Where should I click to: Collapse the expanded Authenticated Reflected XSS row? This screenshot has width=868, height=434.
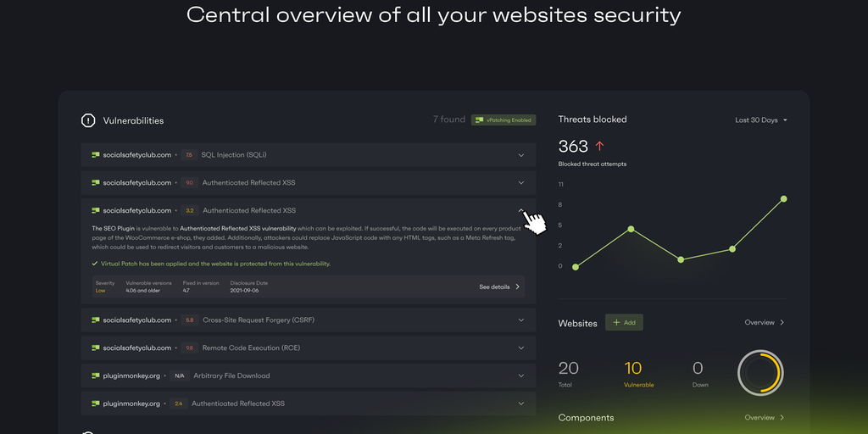click(521, 210)
